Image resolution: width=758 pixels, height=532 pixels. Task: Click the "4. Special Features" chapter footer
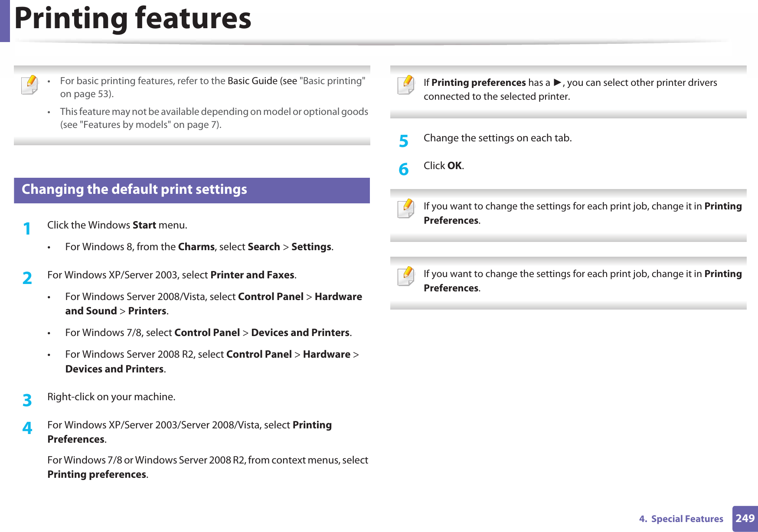(x=681, y=519)
